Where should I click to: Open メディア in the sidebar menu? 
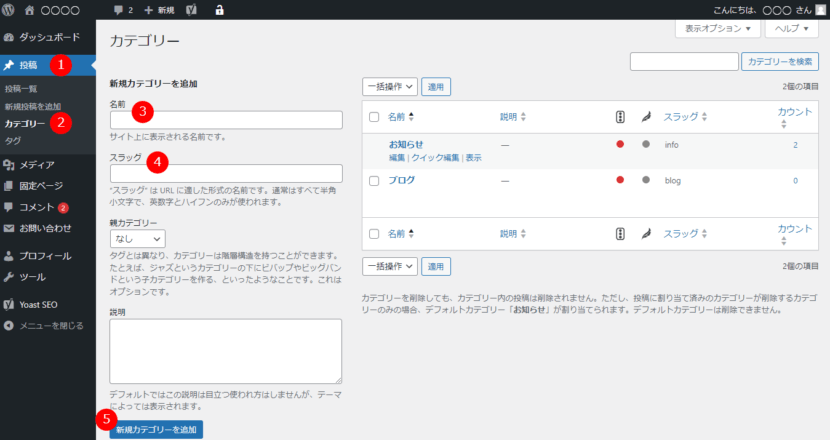(x=36, y=165)
